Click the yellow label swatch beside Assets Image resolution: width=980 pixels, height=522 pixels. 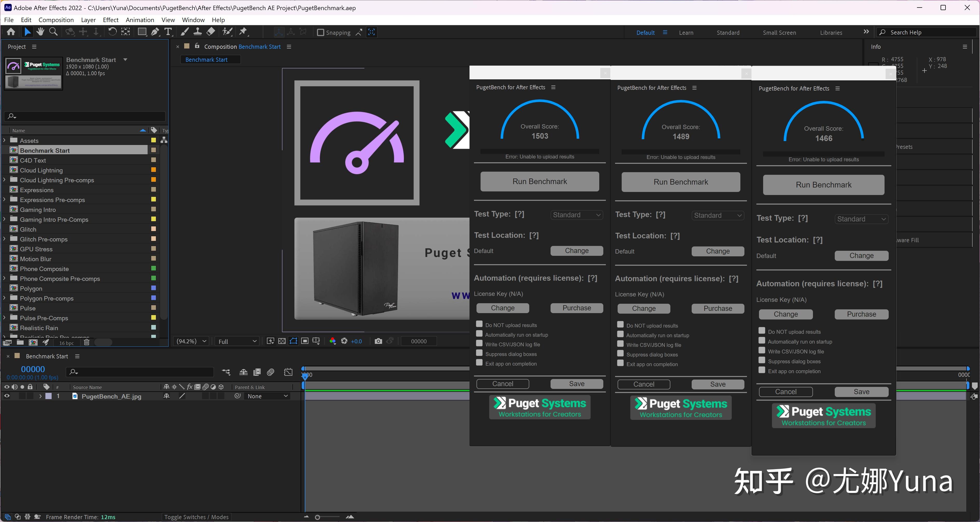(154, 140)
